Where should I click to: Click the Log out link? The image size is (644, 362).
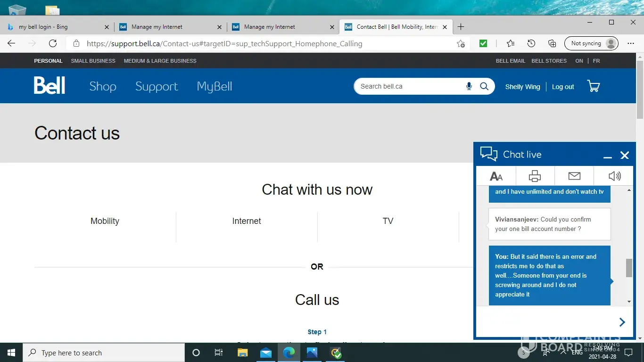pos(563,87)
